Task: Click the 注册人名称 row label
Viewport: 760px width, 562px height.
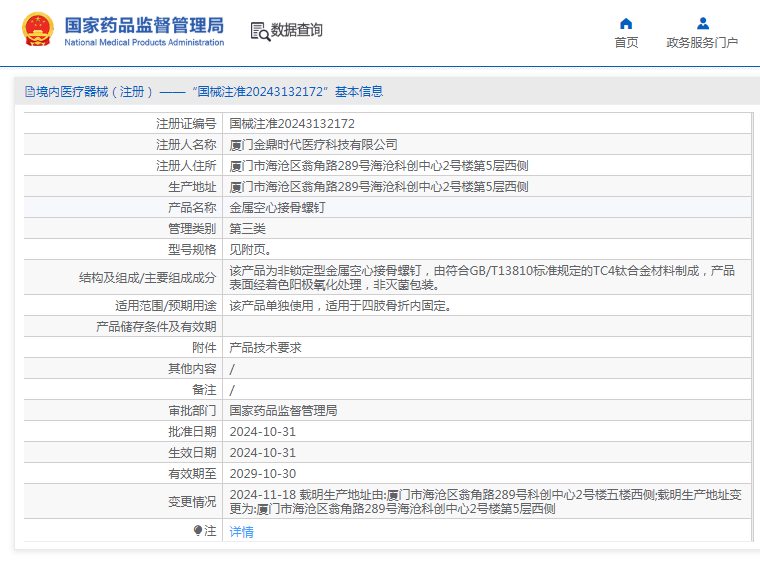Action: pos(186,145)
